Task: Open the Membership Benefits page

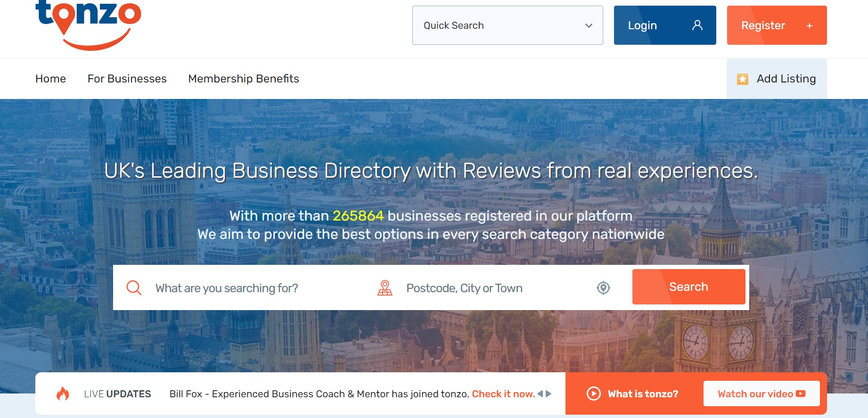Action: coord(243,79)
